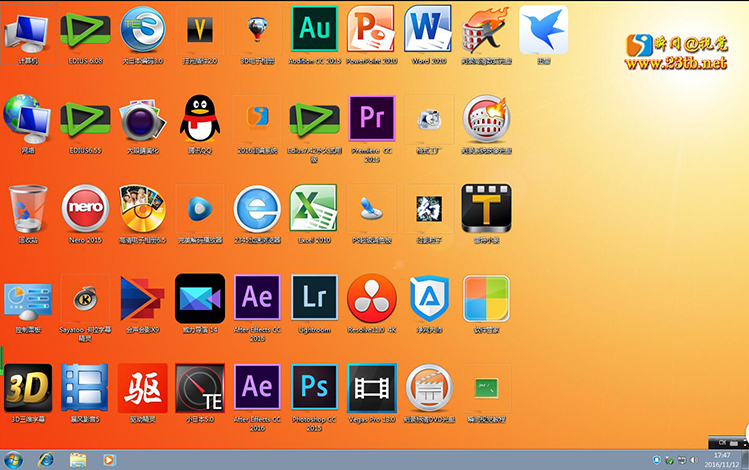Image resolution: width=749 pixels, height=470 pixels.
Task: Open the Nero 2015 shortcut
Action: [85, 208]
